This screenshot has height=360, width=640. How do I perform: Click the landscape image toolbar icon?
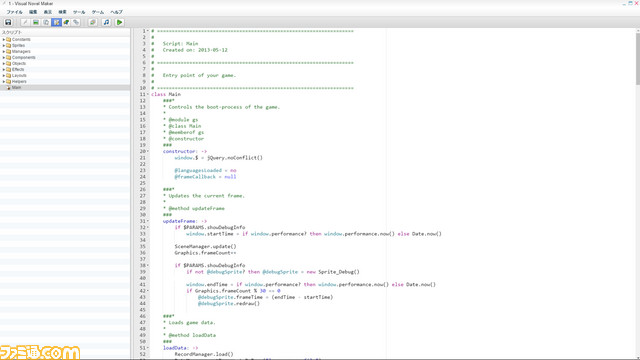36,22
